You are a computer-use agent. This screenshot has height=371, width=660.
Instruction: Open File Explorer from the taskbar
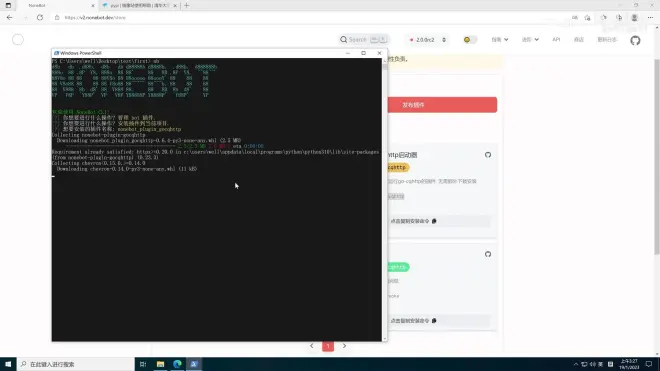click(160, 364)
